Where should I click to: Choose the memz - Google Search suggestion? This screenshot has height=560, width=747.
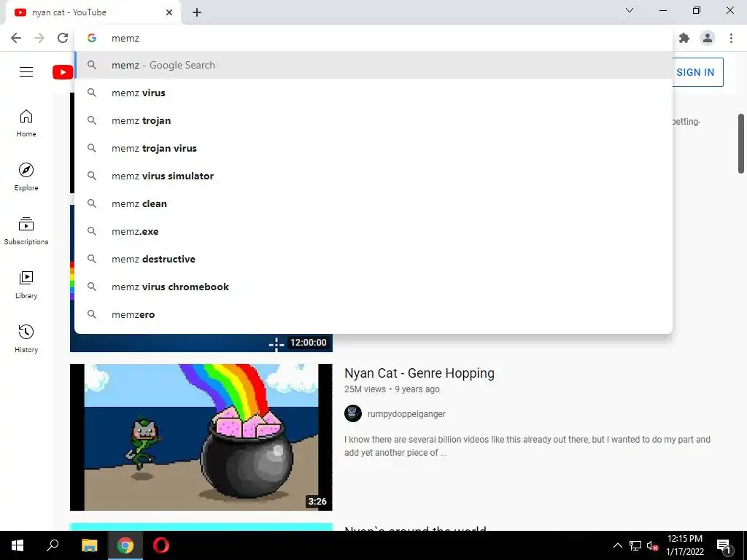click(x=373, y=65)
